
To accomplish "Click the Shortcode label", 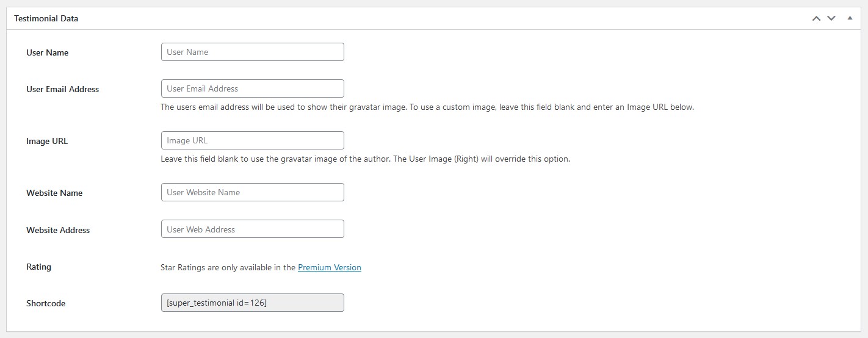I will click(x=46, y=303).
